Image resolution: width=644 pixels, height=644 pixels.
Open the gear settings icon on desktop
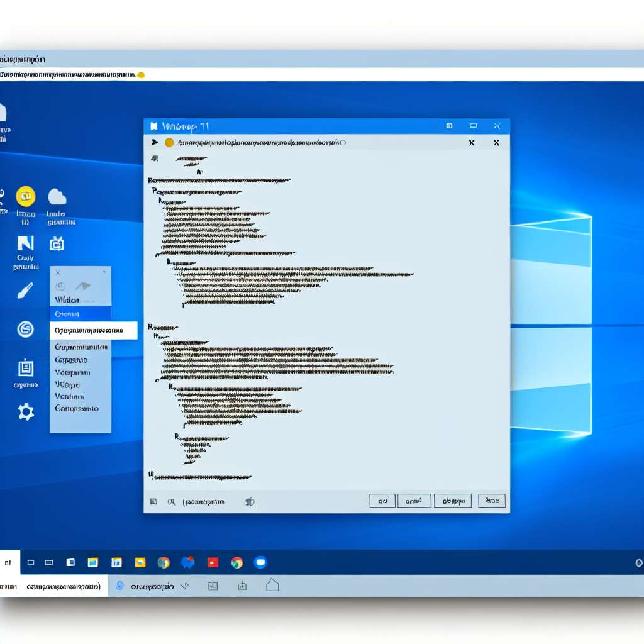26,412
